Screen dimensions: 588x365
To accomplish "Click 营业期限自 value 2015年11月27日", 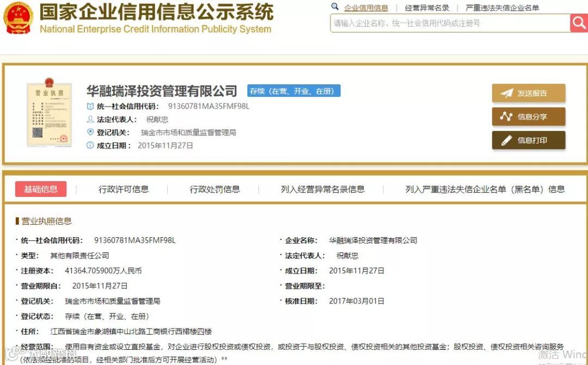I will click(100, 286).
